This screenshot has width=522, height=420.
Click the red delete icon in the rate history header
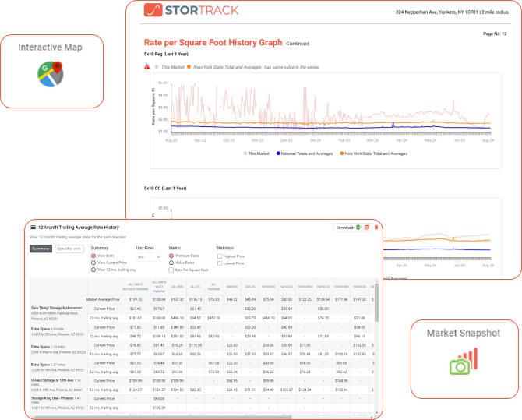tap(377, 228)
